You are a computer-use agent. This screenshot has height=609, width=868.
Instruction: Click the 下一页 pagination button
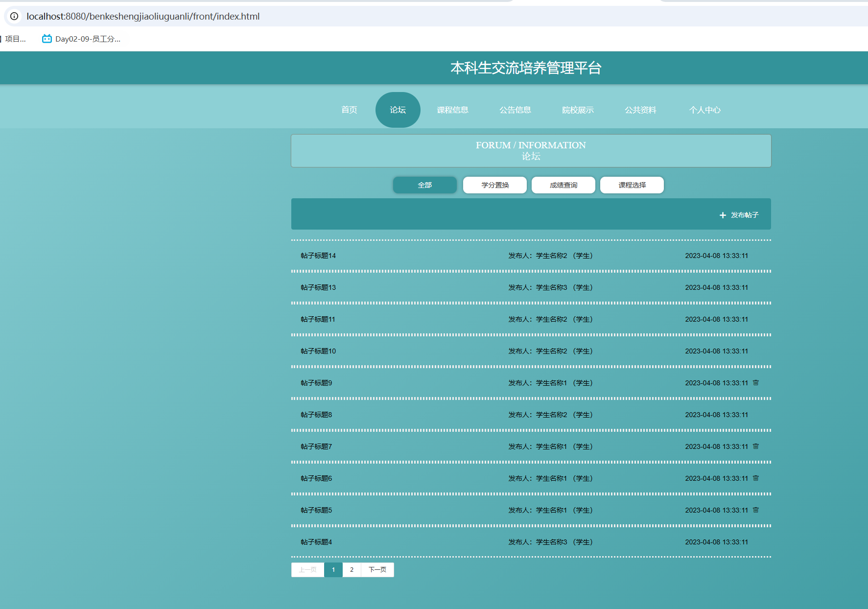click(377, 570)
